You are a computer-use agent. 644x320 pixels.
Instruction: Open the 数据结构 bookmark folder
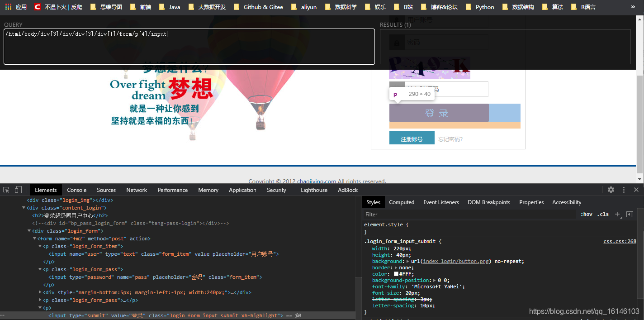518,7
